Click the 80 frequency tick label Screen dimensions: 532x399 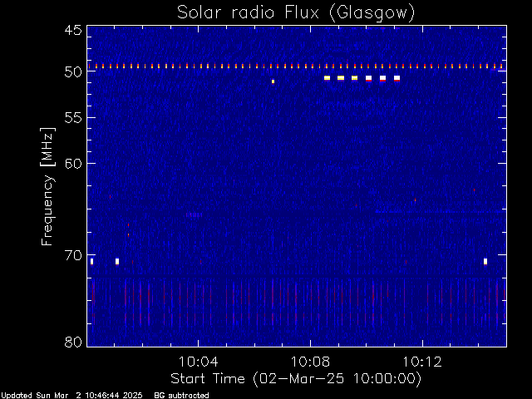(x=74, y=342)
